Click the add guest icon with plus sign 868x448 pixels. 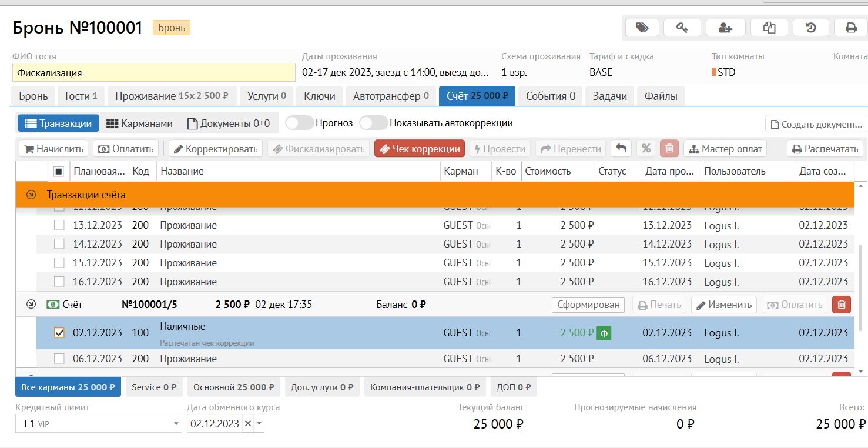pyautogui.click(x=725, y=28)
